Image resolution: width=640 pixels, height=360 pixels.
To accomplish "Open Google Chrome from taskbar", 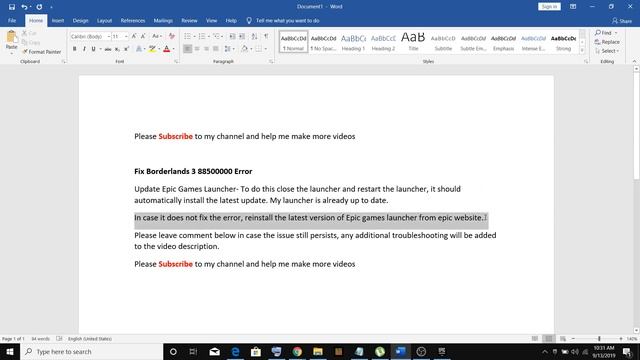I will coord(297,351).
